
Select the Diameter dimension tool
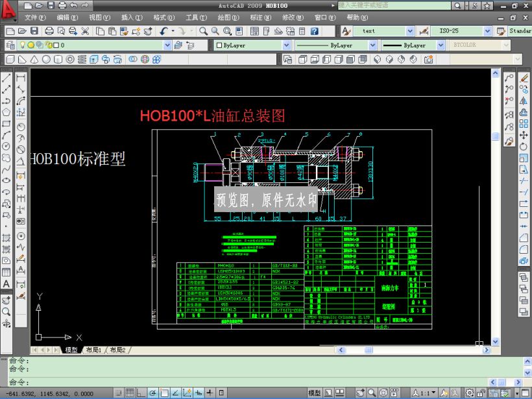[x=21, y=149]
